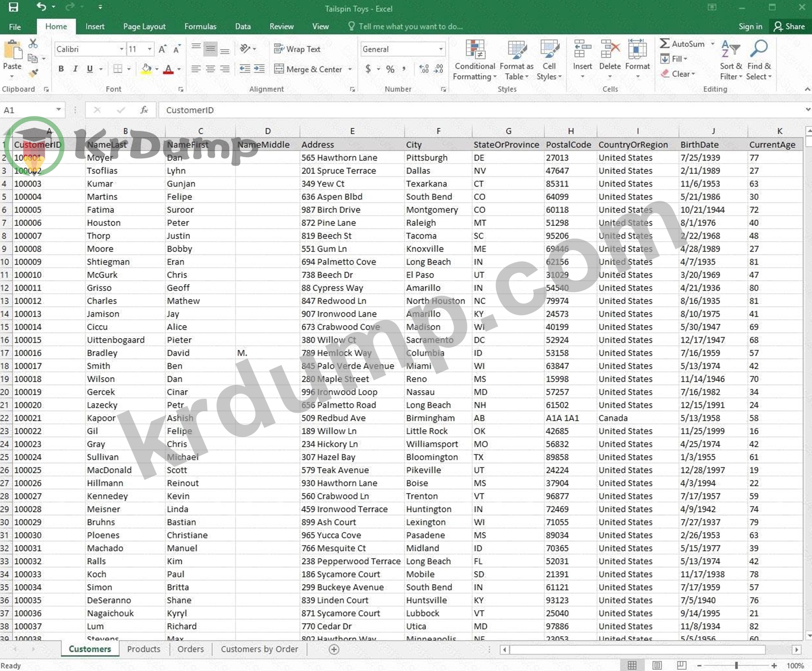Open the Customers by Order sheet tab
The image size is (812, 671).
(x=259, y=649)
